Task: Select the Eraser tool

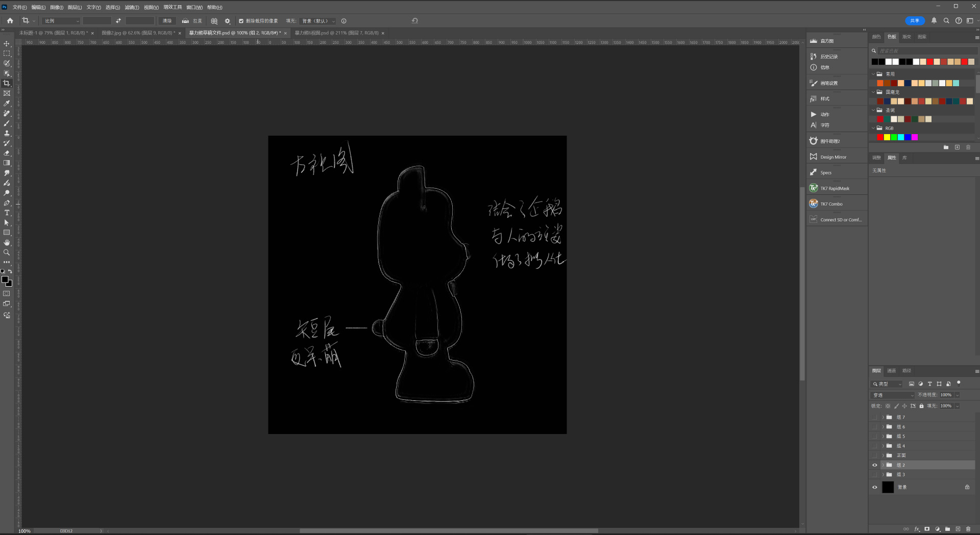Action: tap(7, 153)
